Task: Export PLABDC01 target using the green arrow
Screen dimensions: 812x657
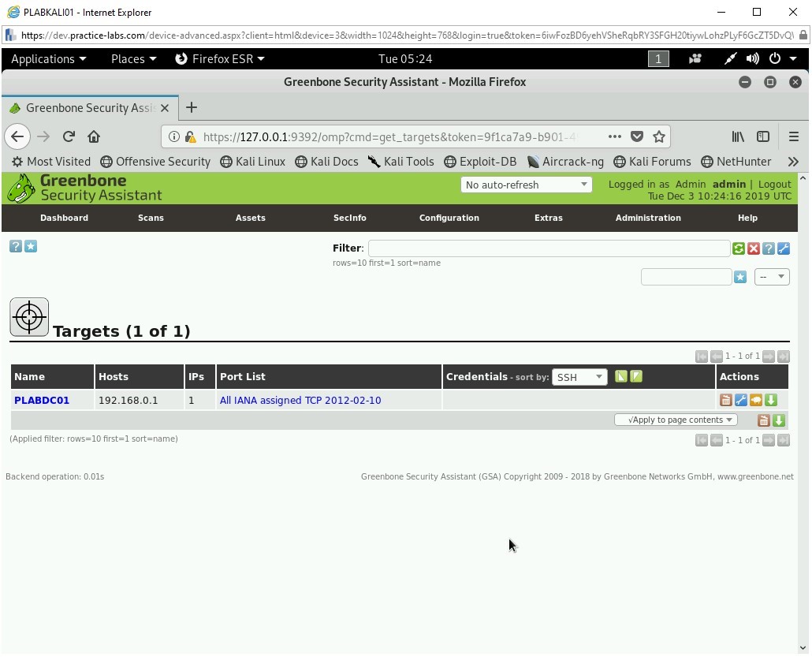Action: click(771, 401)
